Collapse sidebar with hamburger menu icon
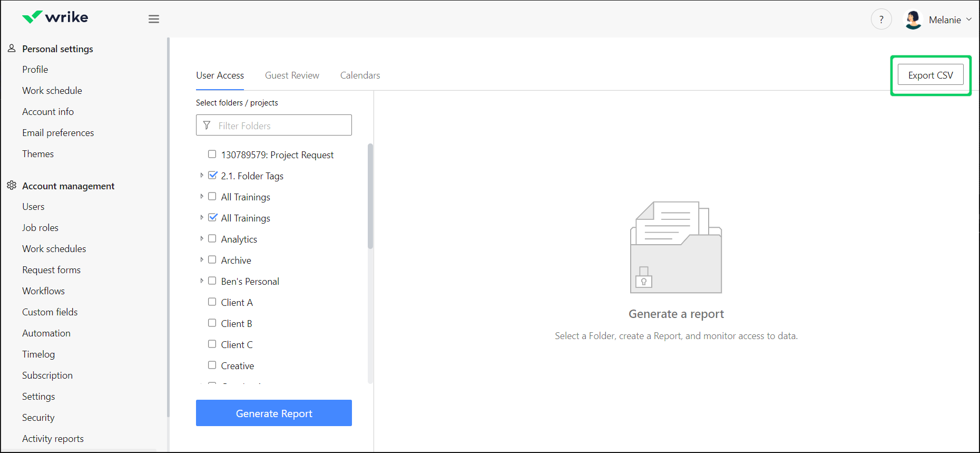The width and height of the screenshot is (980, 453). click(154, 19)
